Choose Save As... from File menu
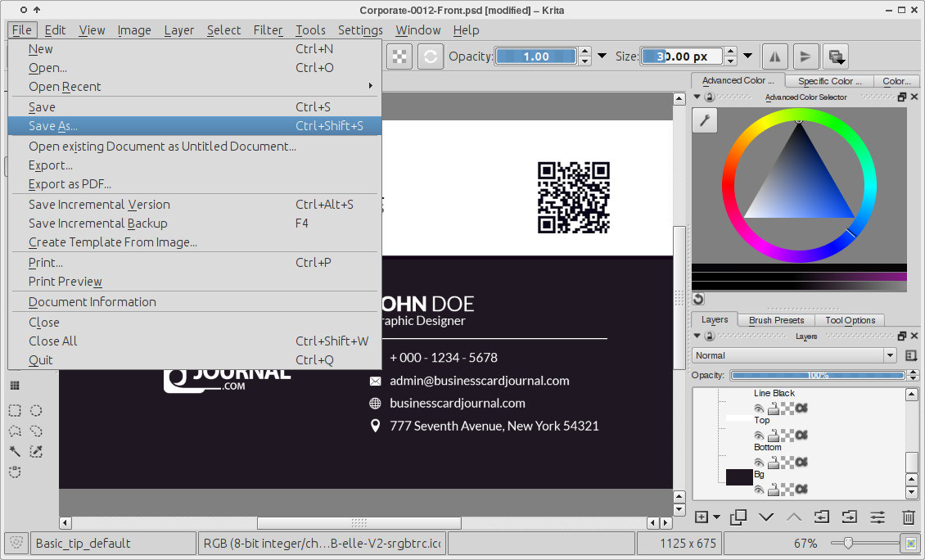This screenshot has width=925, height=560. (53, 126)
